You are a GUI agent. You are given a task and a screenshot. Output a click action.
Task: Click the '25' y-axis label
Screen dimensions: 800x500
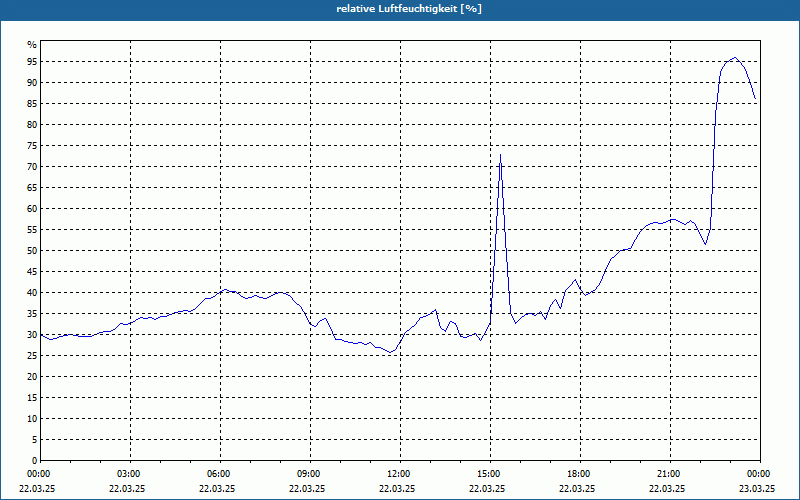32,356
